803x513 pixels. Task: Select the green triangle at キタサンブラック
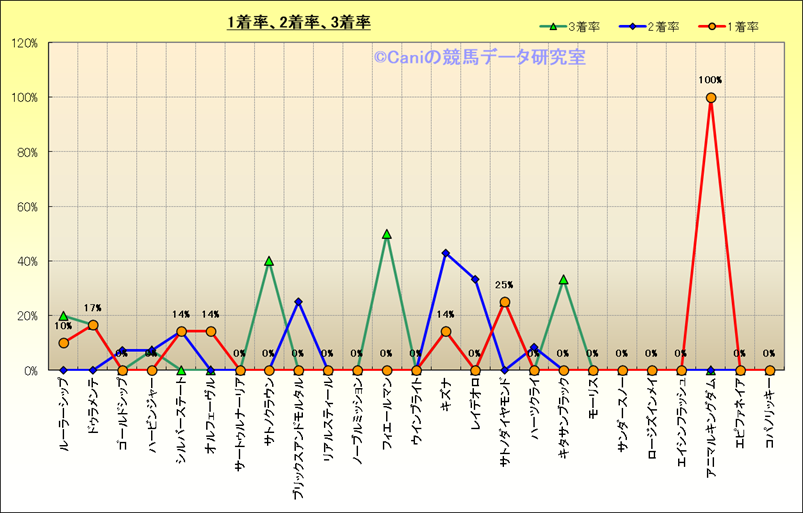click(x=564, y=280)
